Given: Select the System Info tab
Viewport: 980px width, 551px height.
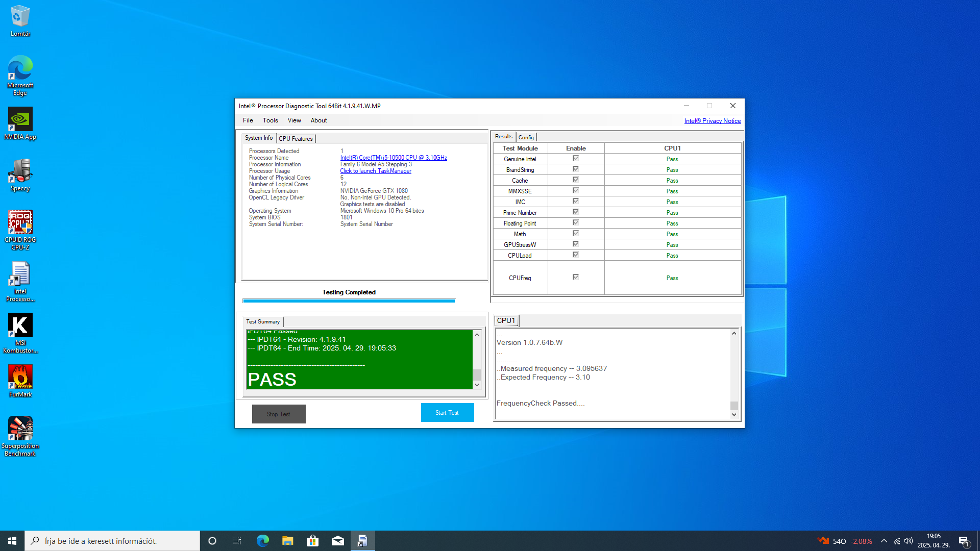Looking at the screenshot, I should (259, 138).
